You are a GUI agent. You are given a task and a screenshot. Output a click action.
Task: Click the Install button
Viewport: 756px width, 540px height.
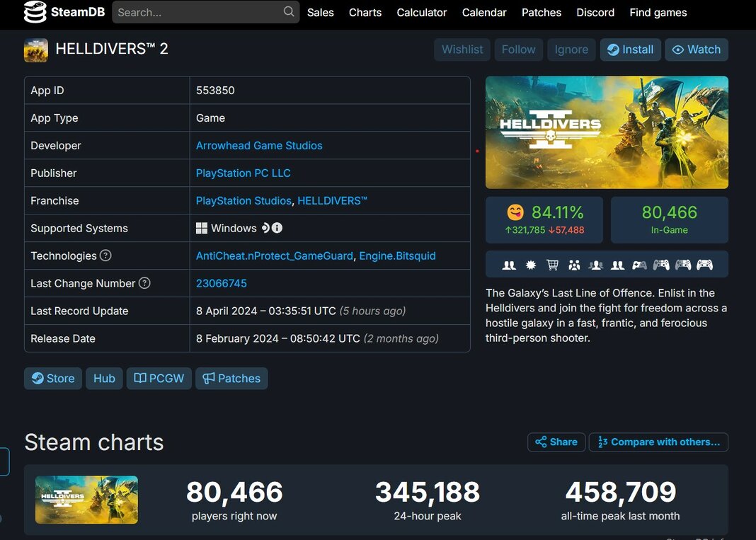630,50
